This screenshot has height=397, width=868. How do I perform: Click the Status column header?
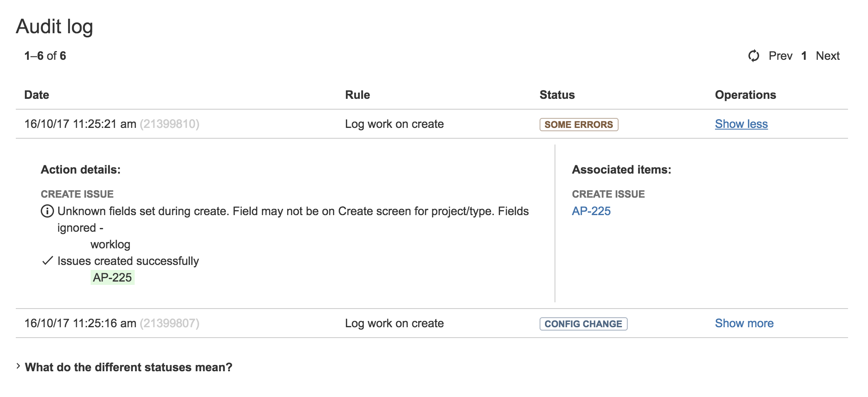tap(557, 95)
